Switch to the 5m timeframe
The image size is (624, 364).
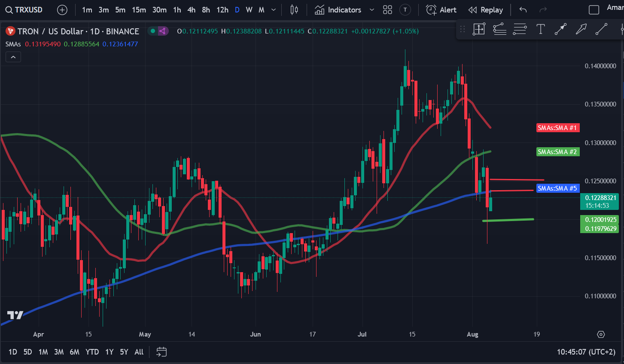point(120,10)
